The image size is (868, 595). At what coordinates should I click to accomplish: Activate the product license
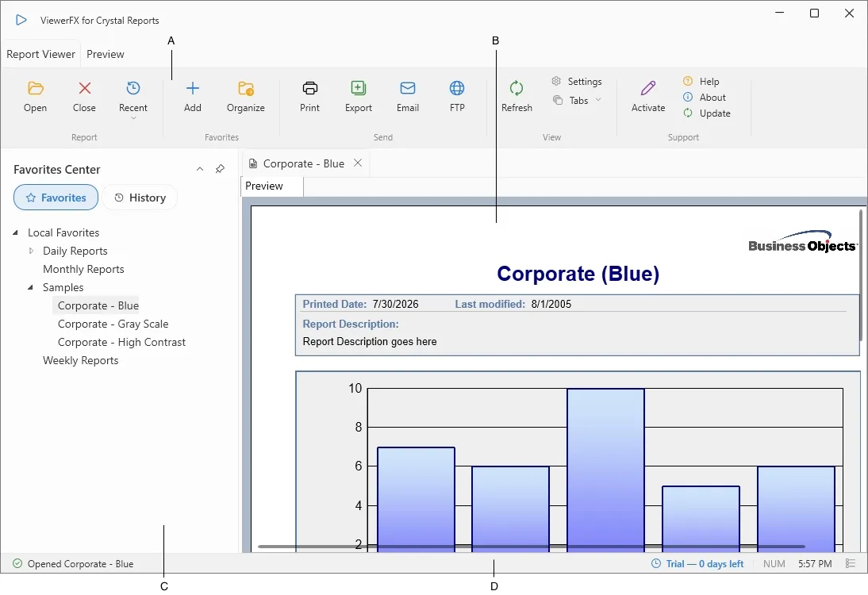coord(648,97)
